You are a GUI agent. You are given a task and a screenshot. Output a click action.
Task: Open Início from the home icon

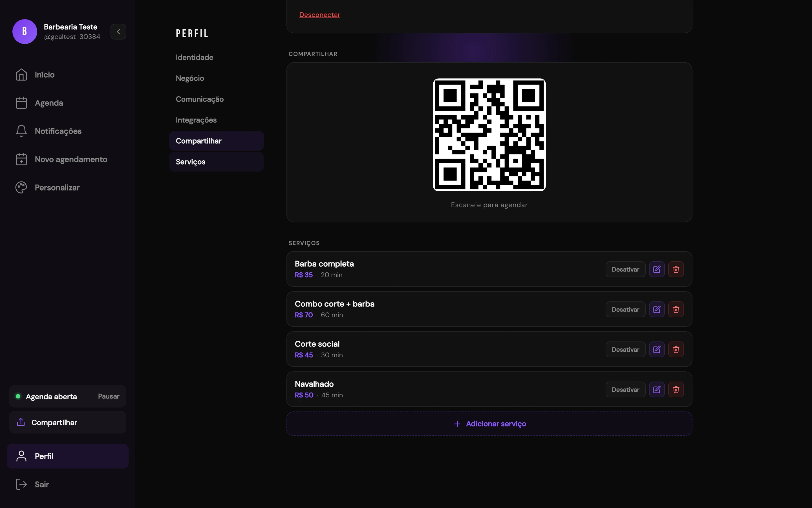(21, 75)
